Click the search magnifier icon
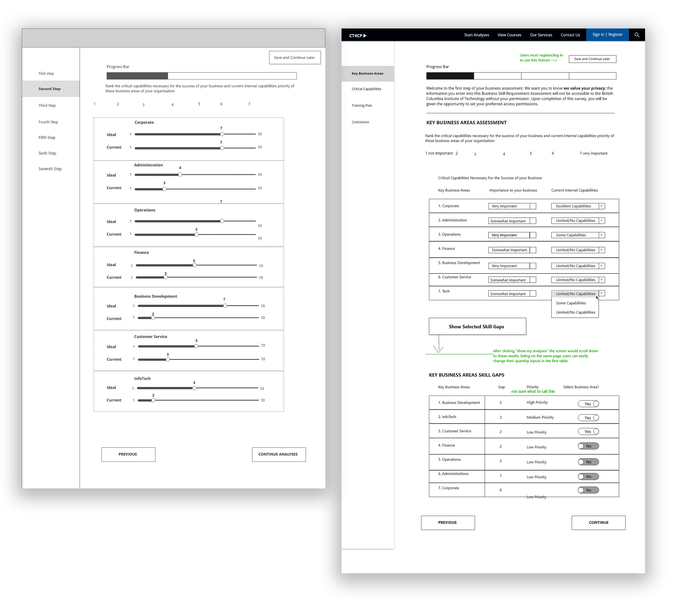 [637, 35]
